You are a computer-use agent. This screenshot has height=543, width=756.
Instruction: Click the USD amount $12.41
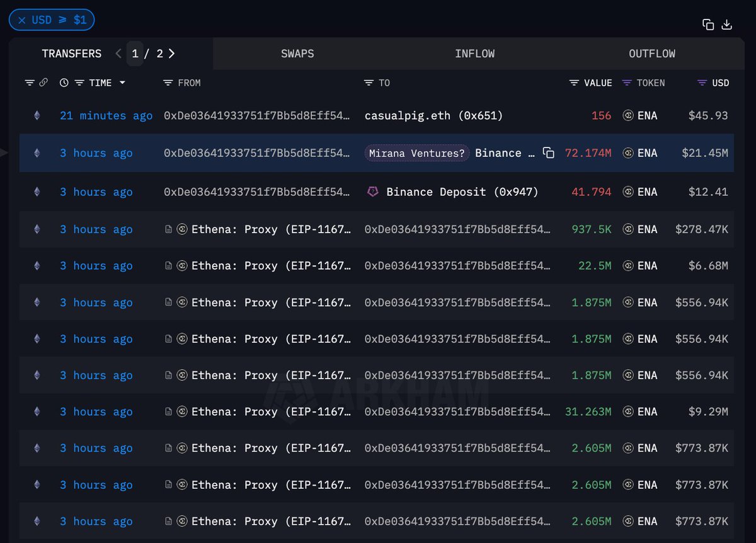[x=708, y=191]
